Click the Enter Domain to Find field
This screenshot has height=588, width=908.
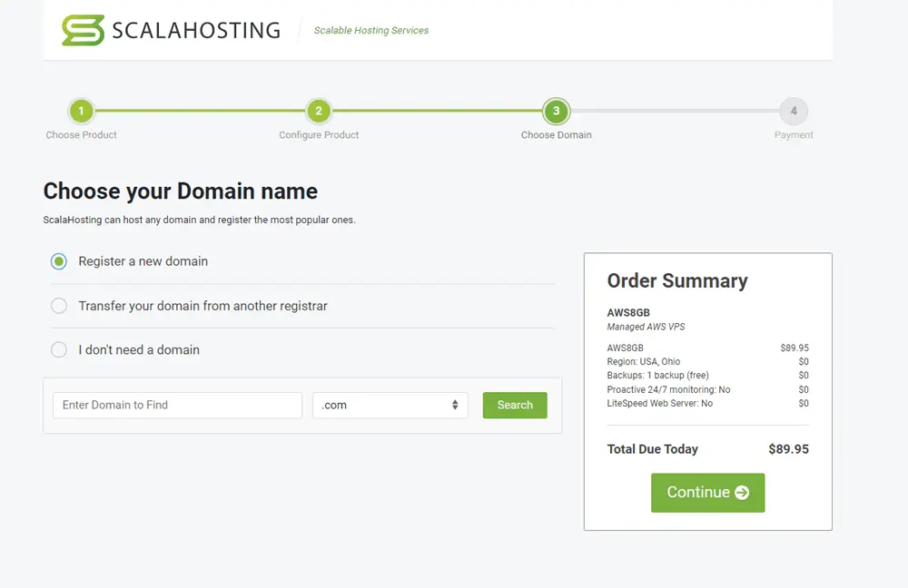tap(177, 405)
